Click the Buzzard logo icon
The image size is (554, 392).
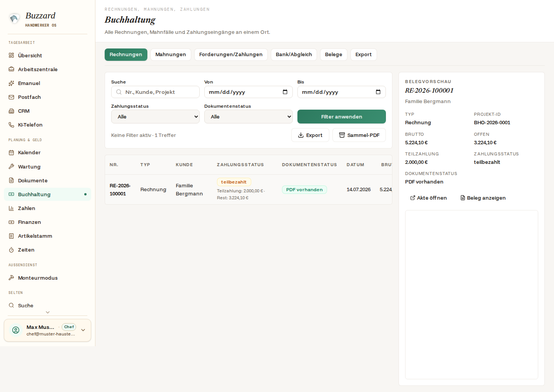tap(14, 18)
